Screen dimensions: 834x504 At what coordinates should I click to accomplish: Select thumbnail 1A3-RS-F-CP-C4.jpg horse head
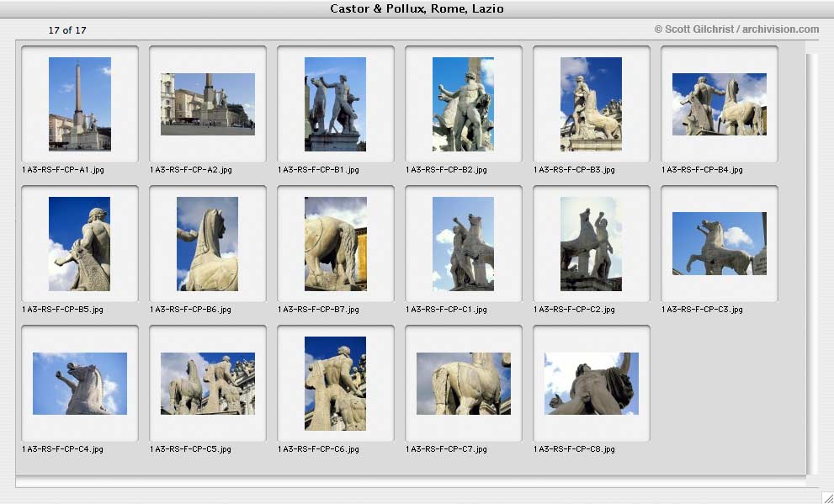pos(80,384)
